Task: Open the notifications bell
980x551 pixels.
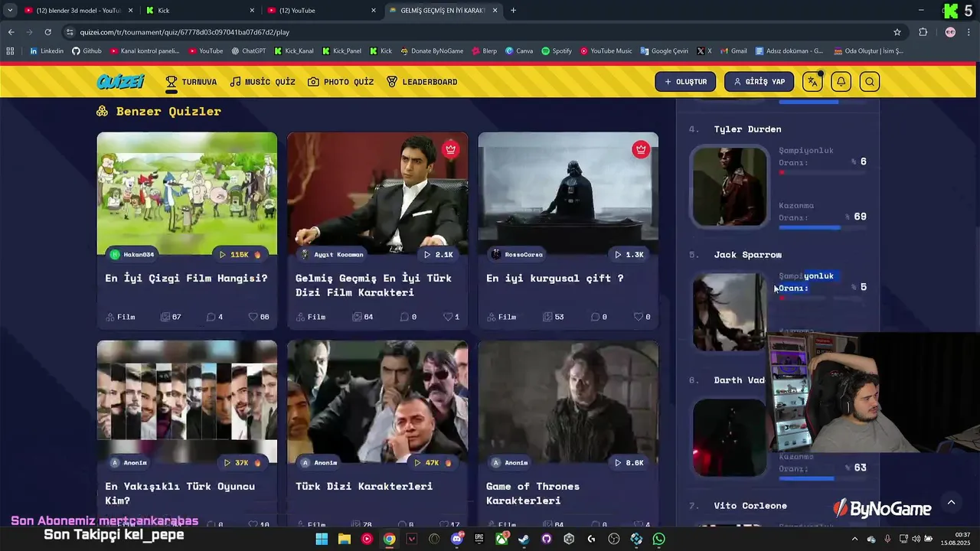Action: pyautogui.click(x=841, y=82)
